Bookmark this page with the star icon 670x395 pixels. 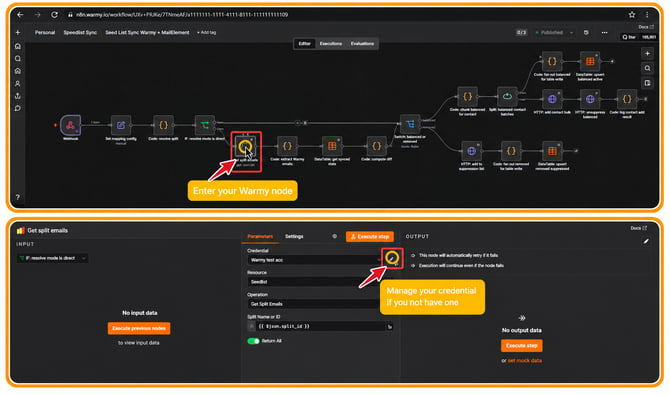coord(632,15)
